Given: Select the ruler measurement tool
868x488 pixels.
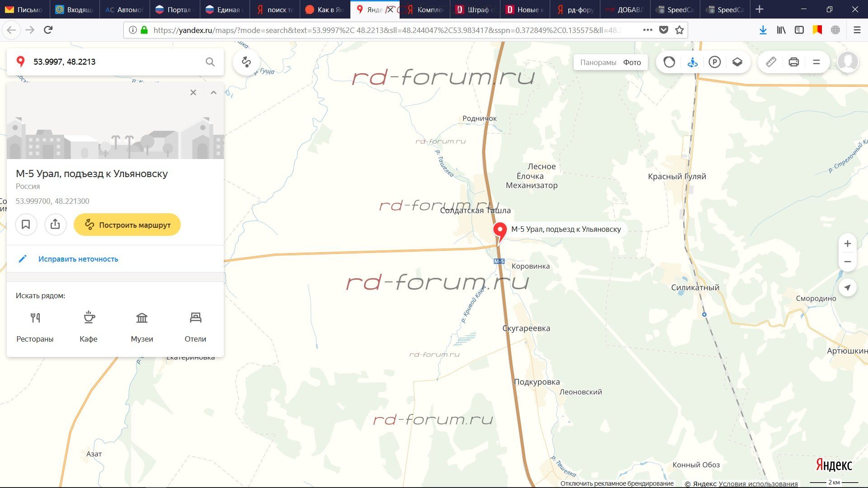Looking at the screenshot, I should pos(771,62).
